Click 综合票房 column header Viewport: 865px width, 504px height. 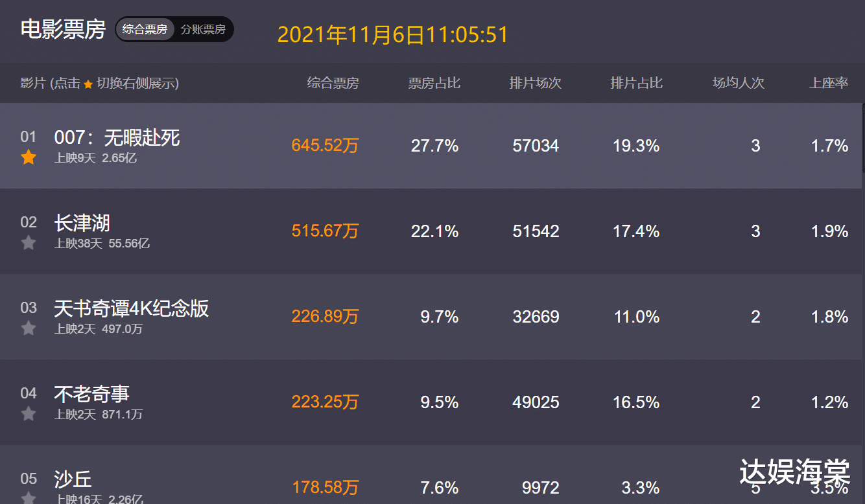[x=333, y=83]
